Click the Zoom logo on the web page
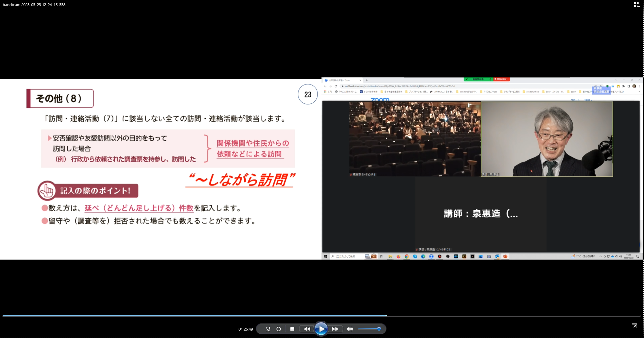The image size is (644, 338). tap(380, 100)
